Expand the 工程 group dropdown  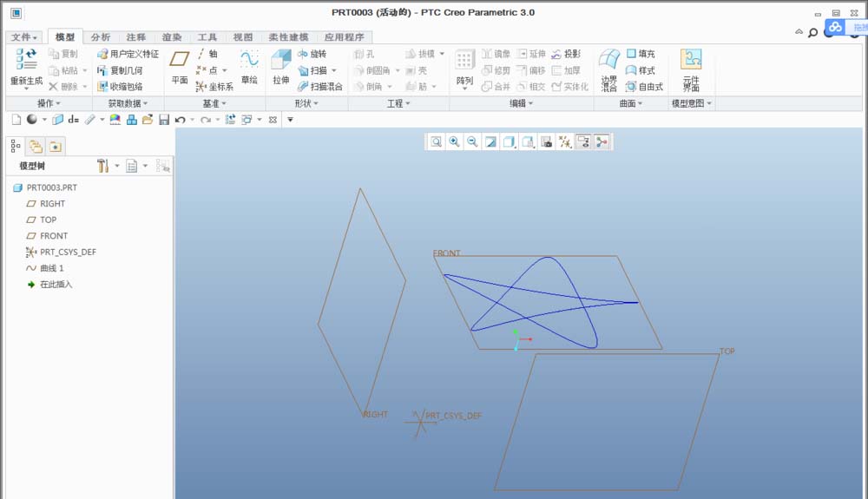click(398, 103)
